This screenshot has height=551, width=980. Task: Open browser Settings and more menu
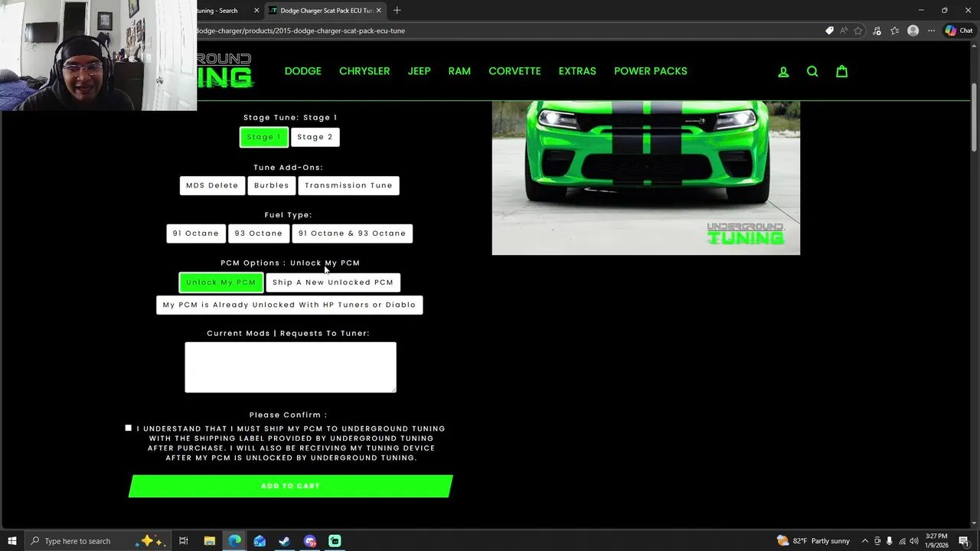pyautogui.click(x=931, y=31)
